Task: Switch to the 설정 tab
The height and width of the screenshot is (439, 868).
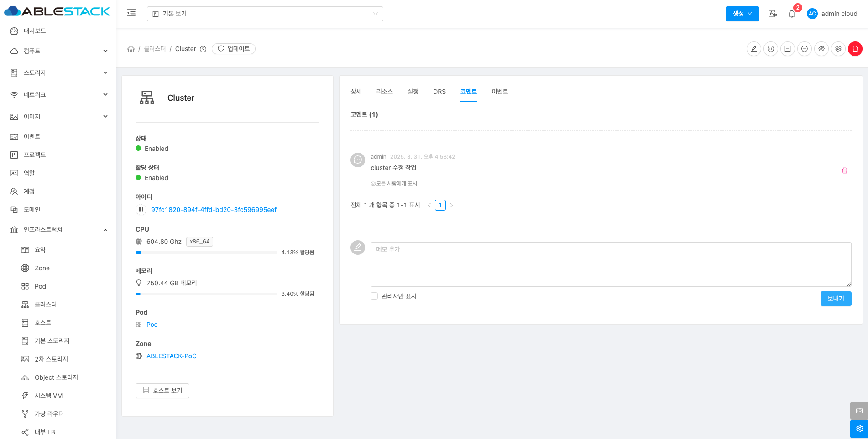Action: click(x=413, y=92)
